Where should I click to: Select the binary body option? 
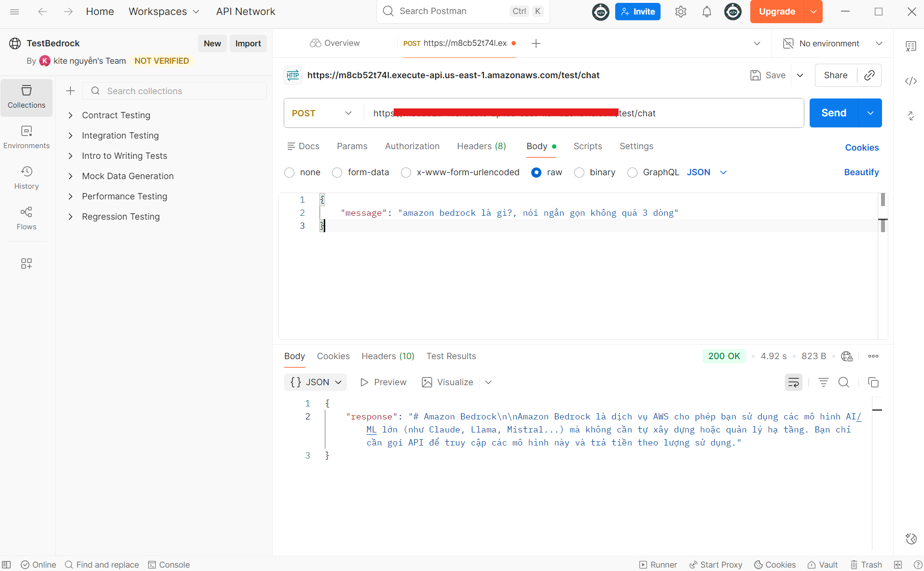pyautogui.click(x=579, y=173)
